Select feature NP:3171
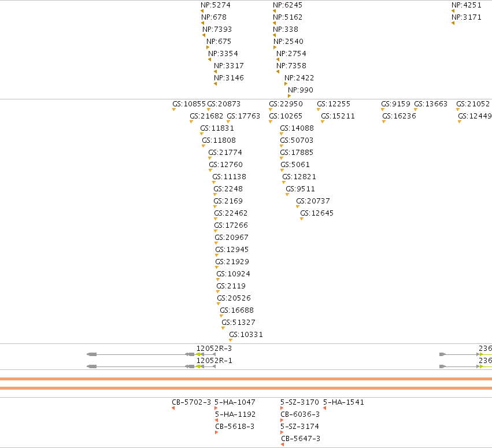The image size is (492, 448). tap(467, 17)
